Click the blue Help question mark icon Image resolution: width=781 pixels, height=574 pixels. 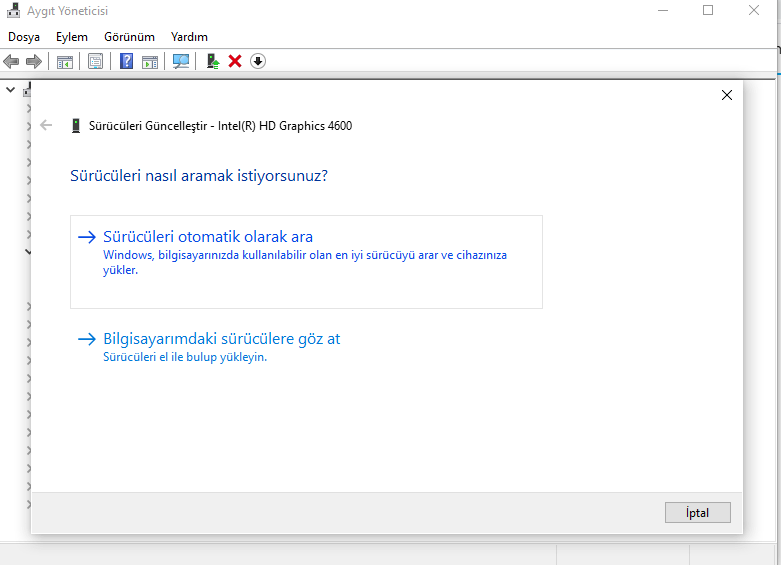coord(127,62)
